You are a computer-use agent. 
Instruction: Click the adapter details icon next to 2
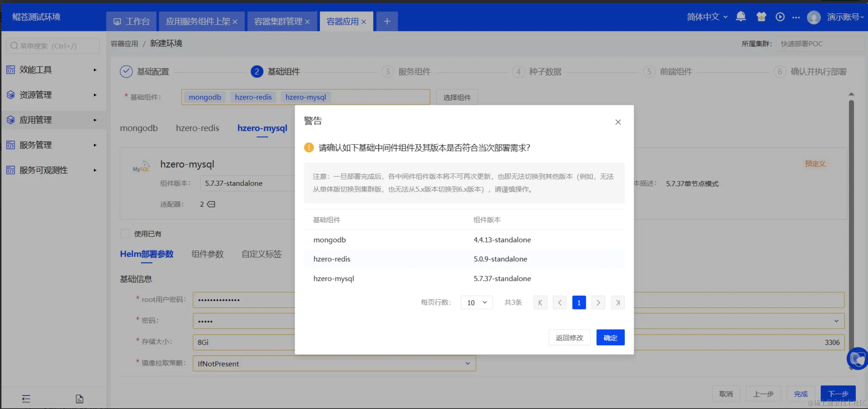pyautogui.click(x=211, y=204)
